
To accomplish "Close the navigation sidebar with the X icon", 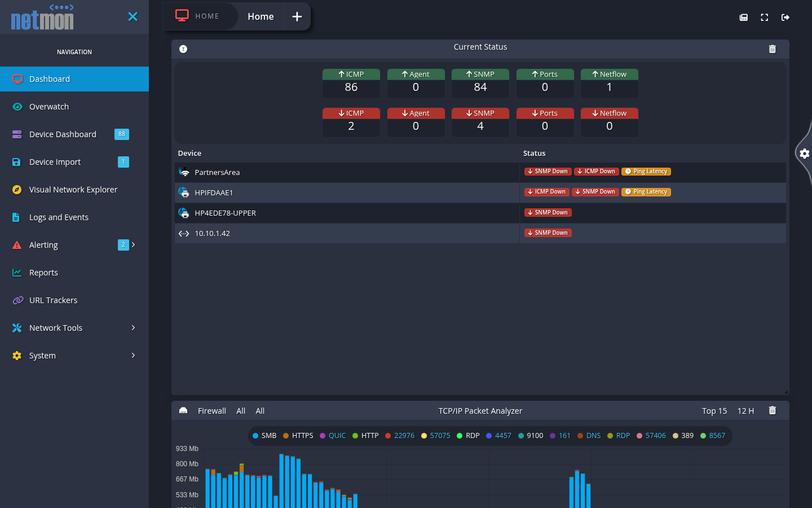I will (x=133, y=16).
